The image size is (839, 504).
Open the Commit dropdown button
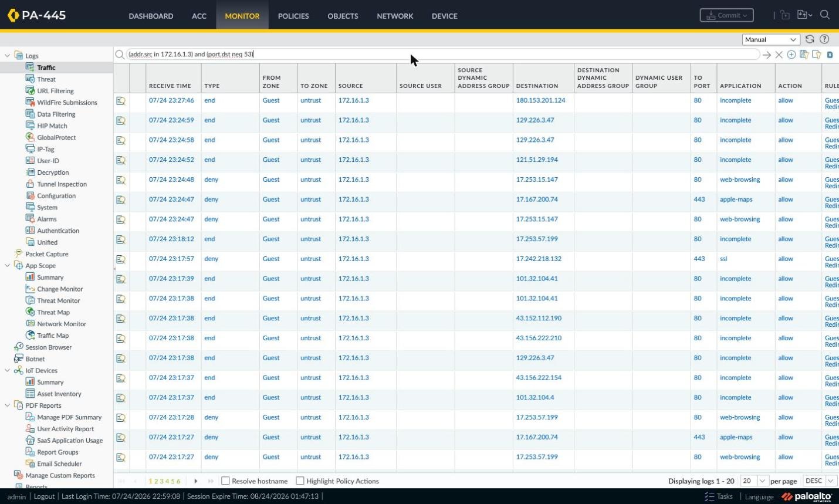click(x=727, y=15)
